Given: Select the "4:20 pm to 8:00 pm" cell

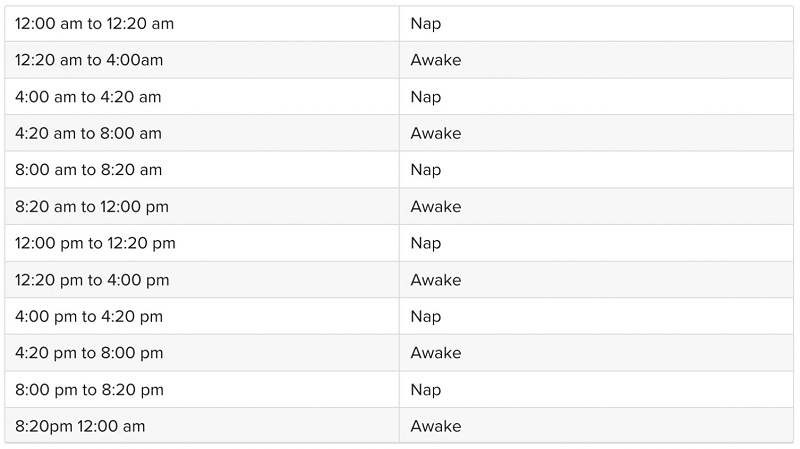Looking at the screenshot, I should [89, 353].
